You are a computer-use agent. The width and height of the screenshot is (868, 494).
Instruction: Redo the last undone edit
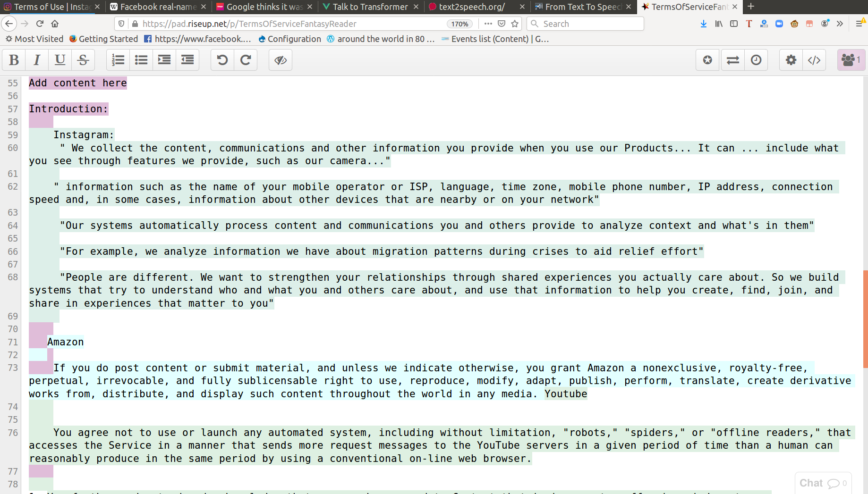point(246,60)
